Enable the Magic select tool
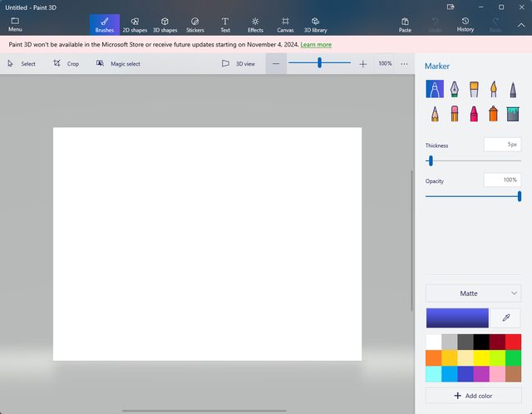532x414 pixels. point(118,63)
